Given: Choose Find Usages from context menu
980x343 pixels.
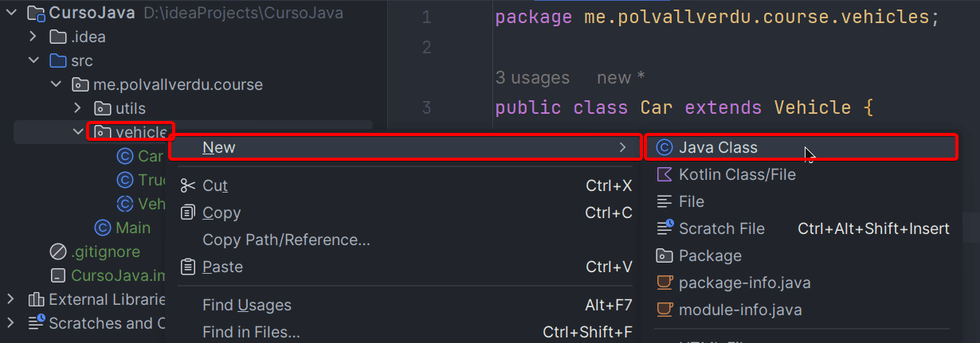Looking at the screenshot, I should (247, 305).
